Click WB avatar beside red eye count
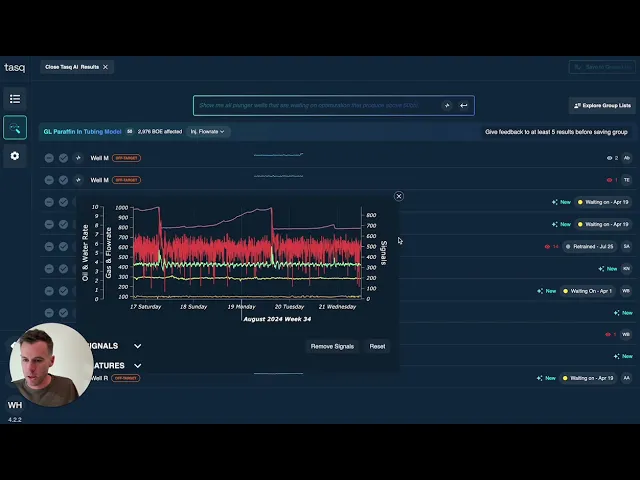 pyautogui.click(x=626, y=334)
